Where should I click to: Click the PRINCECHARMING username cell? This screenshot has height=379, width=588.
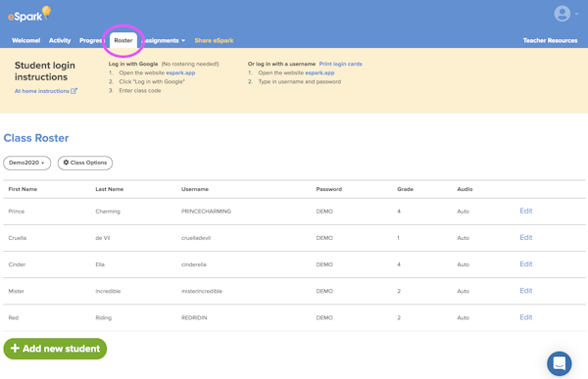tap(206, 212)
